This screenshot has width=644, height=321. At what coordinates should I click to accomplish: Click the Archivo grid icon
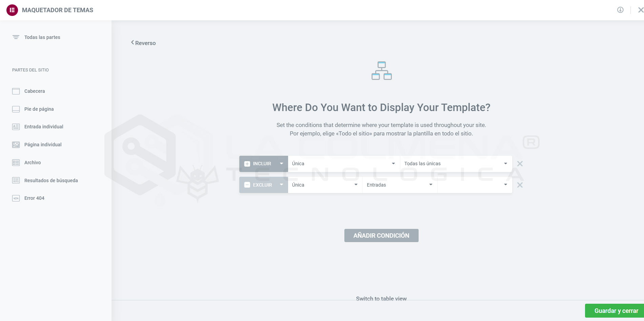pyautogui.click(x=16, y=163)
